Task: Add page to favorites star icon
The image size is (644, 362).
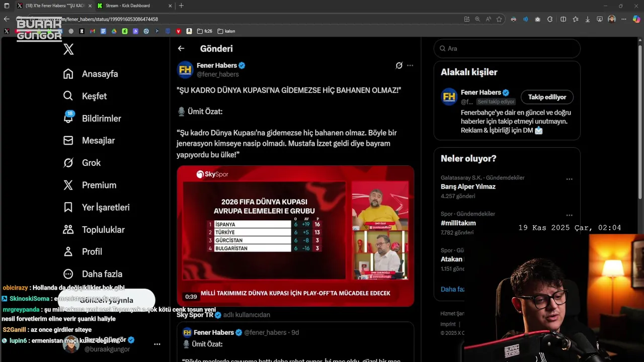Action: click(x=499, y=19)
